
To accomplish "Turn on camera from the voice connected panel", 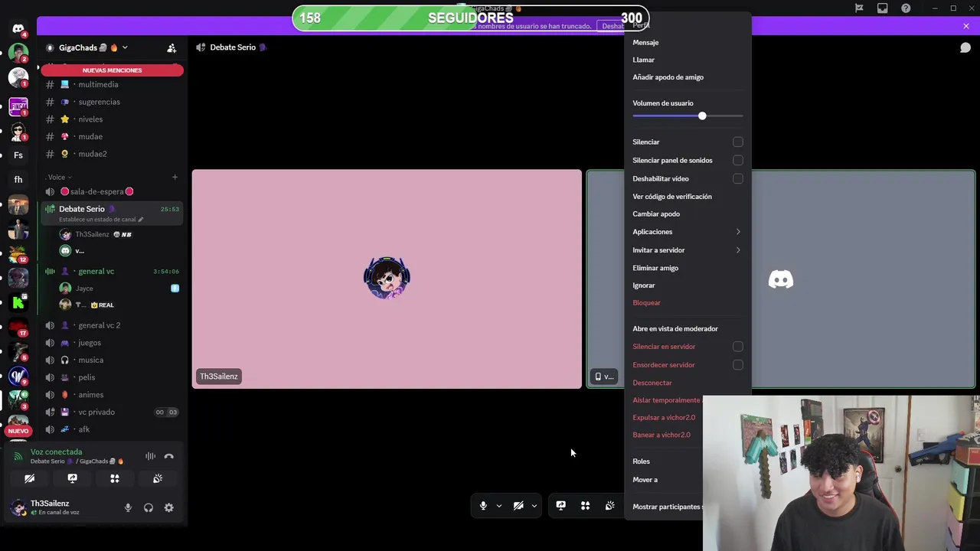I will [x=29, y=478].
